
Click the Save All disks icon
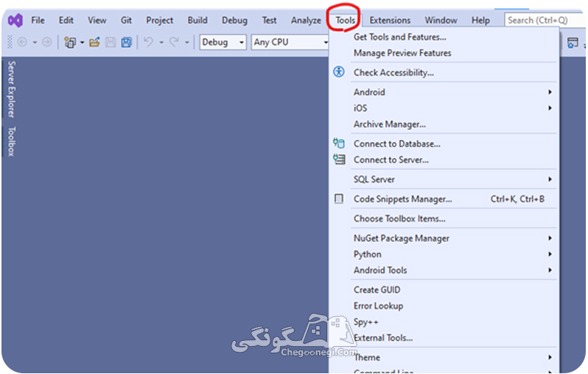(x=127, y=42)
